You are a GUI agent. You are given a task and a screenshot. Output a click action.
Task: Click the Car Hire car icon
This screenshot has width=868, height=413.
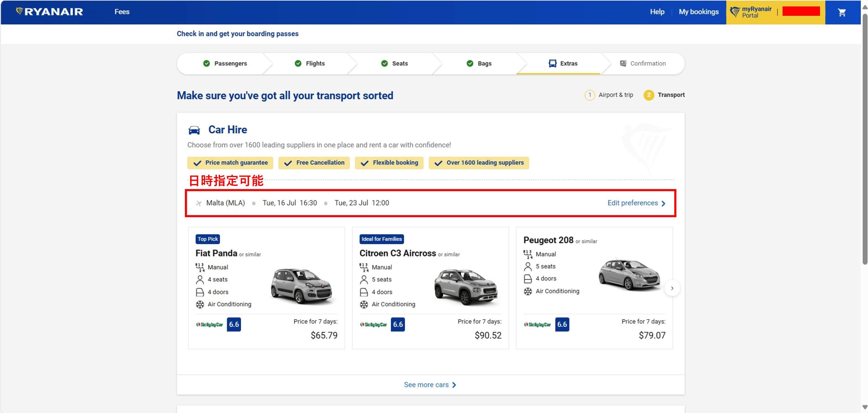[194, 130]
